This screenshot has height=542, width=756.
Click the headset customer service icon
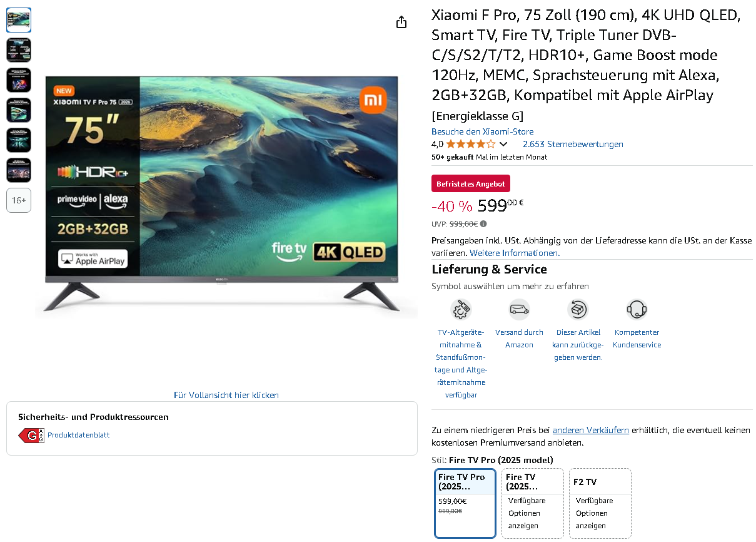tap(637, 309)
